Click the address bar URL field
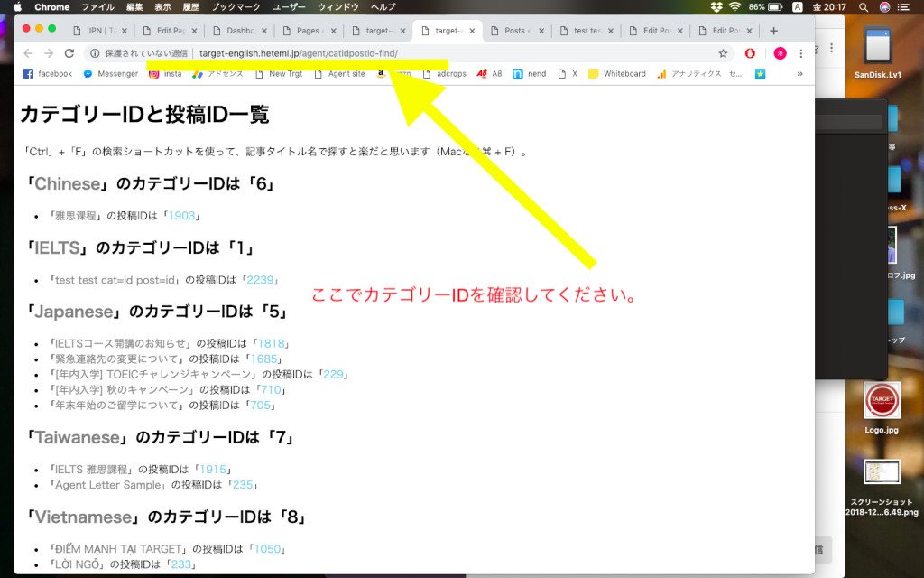The image size is (924, 578). [451, 53]
